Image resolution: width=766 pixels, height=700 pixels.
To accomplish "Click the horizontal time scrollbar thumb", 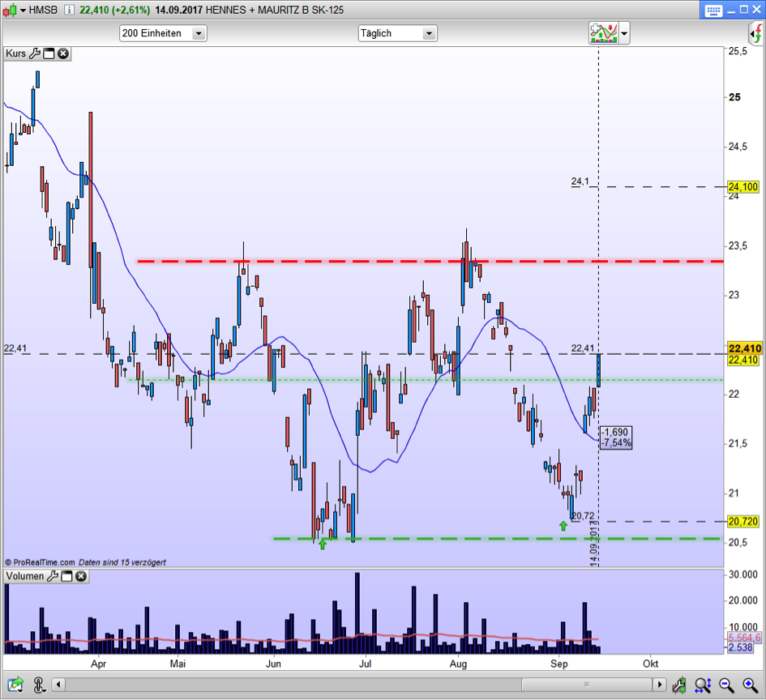I will click(x=587, y=685).
